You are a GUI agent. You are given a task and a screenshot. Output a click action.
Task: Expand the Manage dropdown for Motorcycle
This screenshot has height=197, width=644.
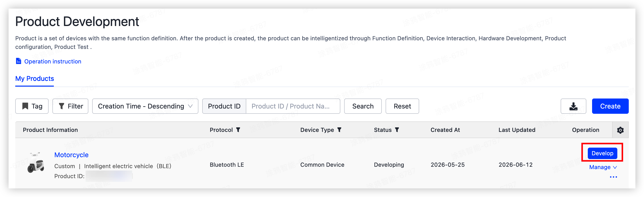tap(603, 167)
